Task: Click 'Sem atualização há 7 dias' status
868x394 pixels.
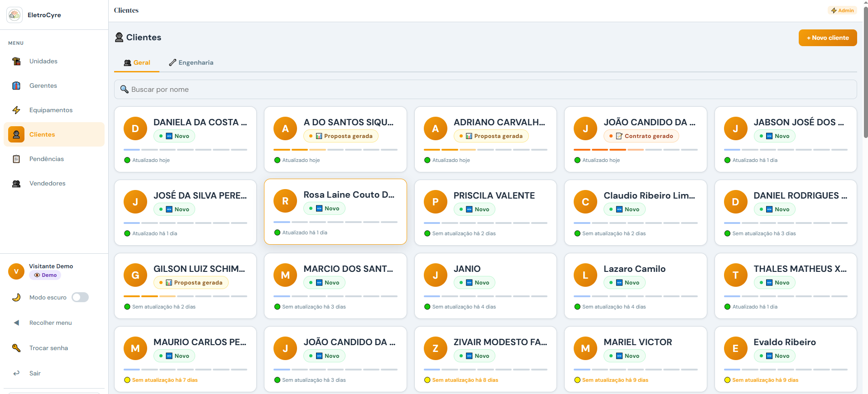Action: click(165, 380)
